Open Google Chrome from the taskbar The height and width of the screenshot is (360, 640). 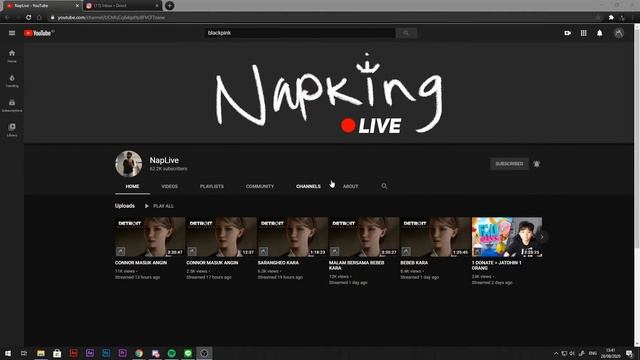point(139,353)
